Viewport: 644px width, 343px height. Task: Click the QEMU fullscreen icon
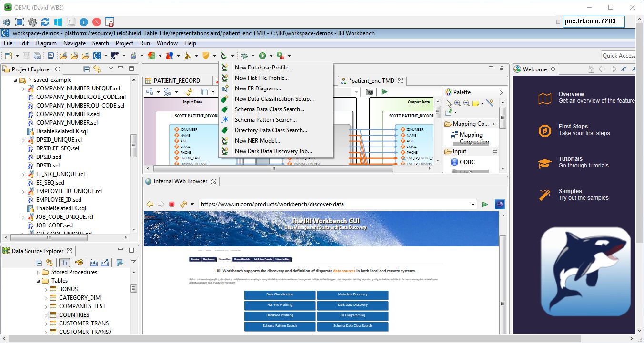click(20, 22)
